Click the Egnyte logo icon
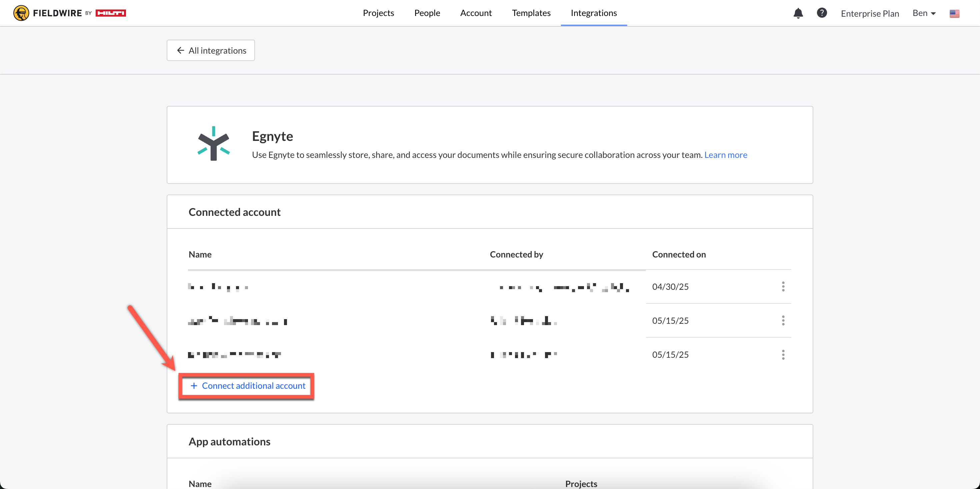The height and width of the screenshot is (489, 980). point(213,144)
